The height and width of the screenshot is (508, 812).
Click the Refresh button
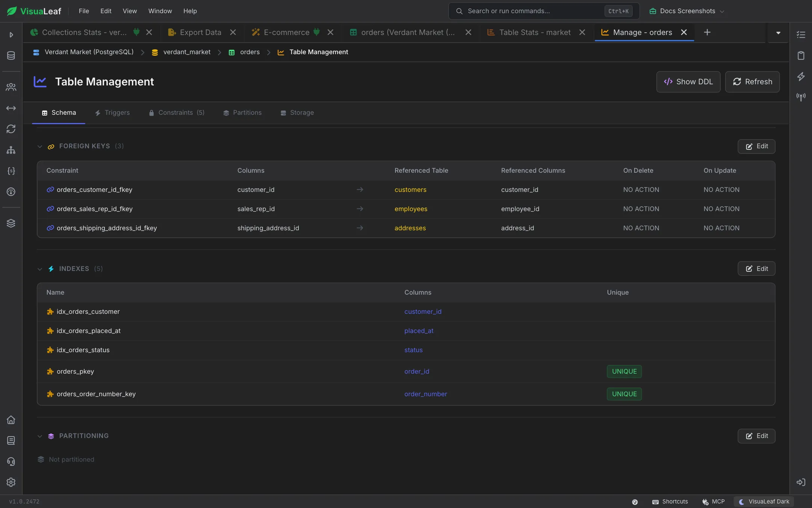(x=752, y=82)
